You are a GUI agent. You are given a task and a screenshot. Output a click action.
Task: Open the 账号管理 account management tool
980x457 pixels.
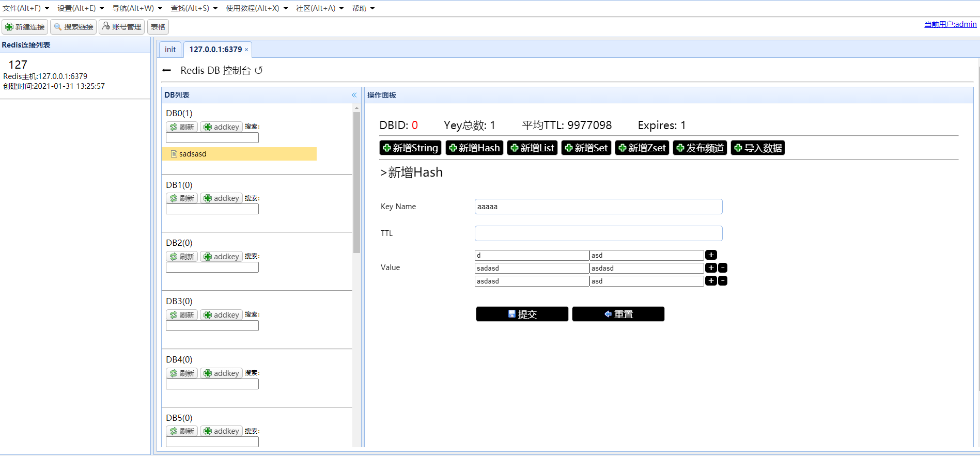pos(121,27)
